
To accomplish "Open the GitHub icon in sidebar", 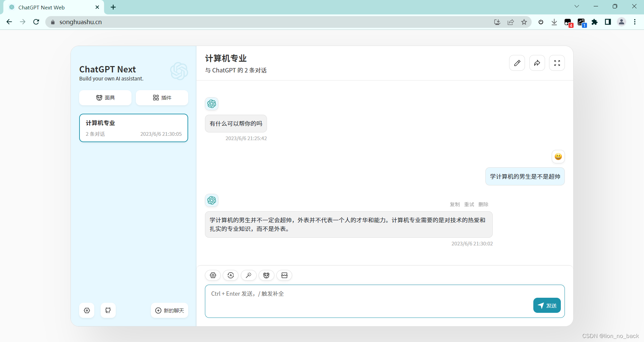I will click(x=108, y=310).
